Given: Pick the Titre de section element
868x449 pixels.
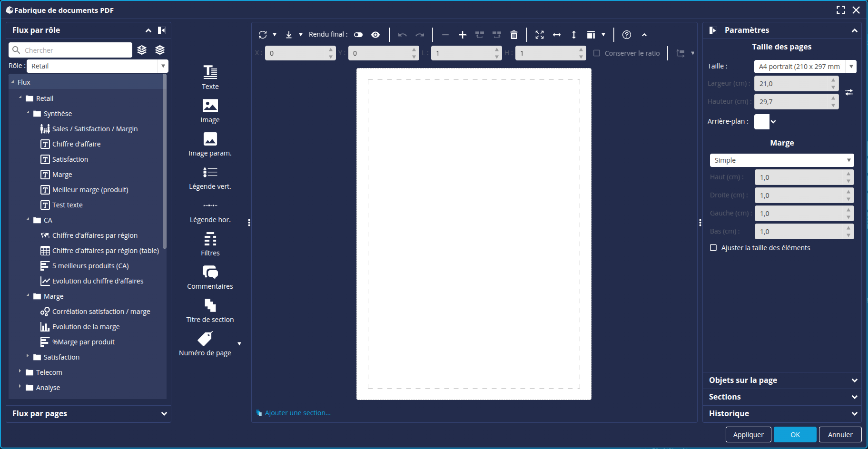Looking at the screenshot, I should (210, 310).
